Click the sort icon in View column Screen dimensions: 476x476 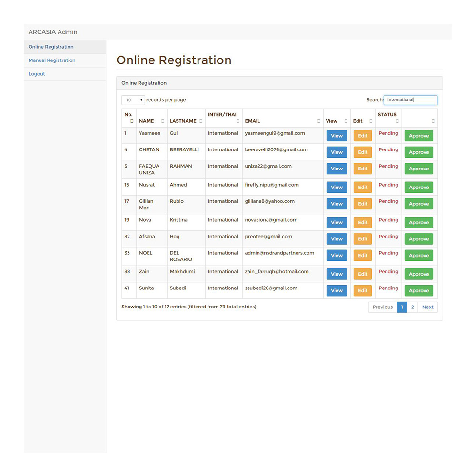[x=346, y=121]
